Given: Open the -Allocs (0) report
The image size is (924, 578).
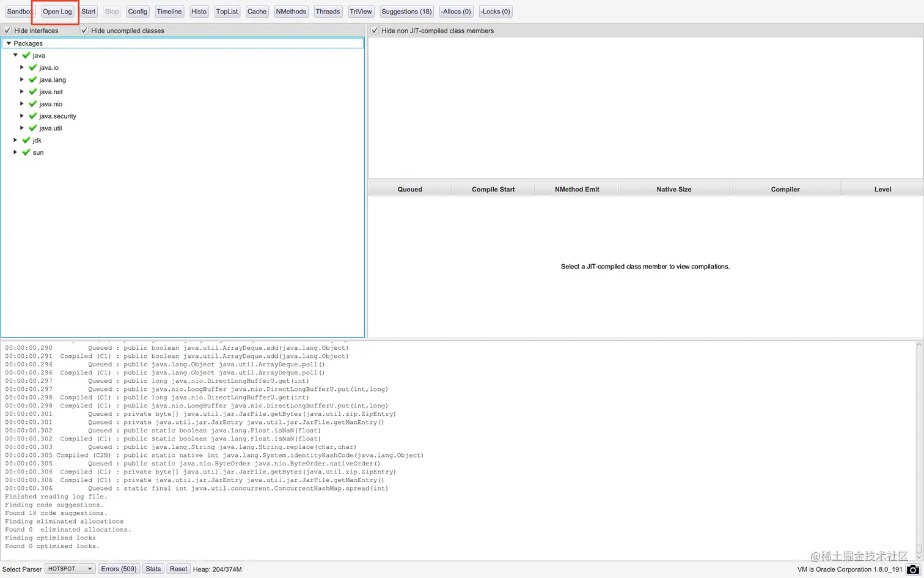Looking at the screenshot, I should coord(456,12).
